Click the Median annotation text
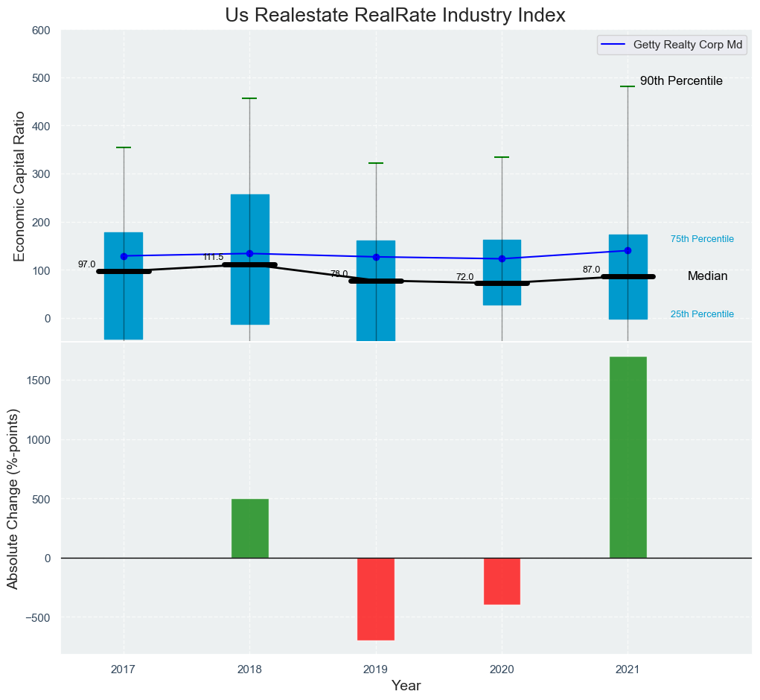Viewport: 760px width, 700px height. [707, 276]
